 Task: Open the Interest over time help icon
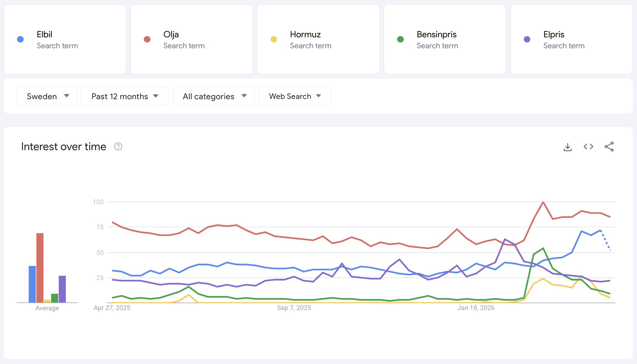pyautogui.click(x=118, y=147)
